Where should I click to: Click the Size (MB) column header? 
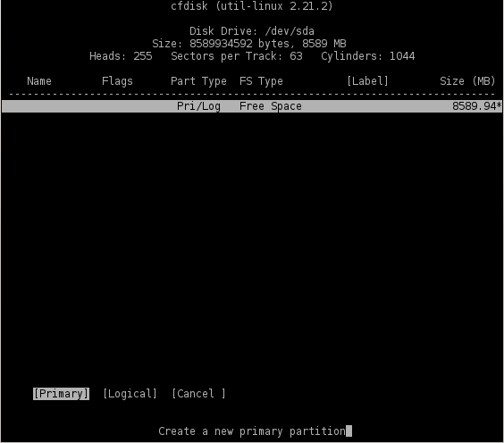click(467, 81)
